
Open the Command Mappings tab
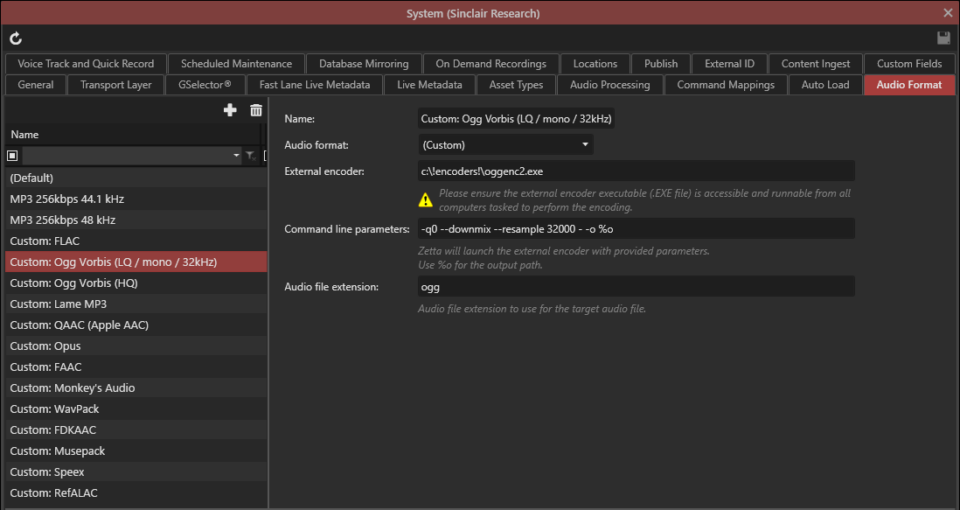click(x=726, y=84)
